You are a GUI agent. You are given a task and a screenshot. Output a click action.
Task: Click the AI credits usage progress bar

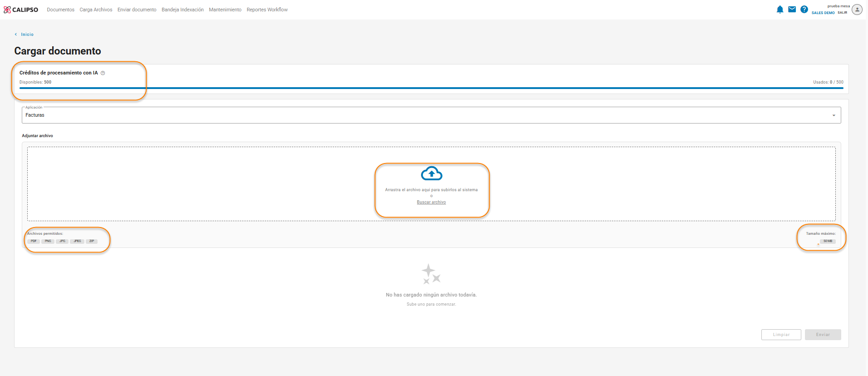point(431,88)
